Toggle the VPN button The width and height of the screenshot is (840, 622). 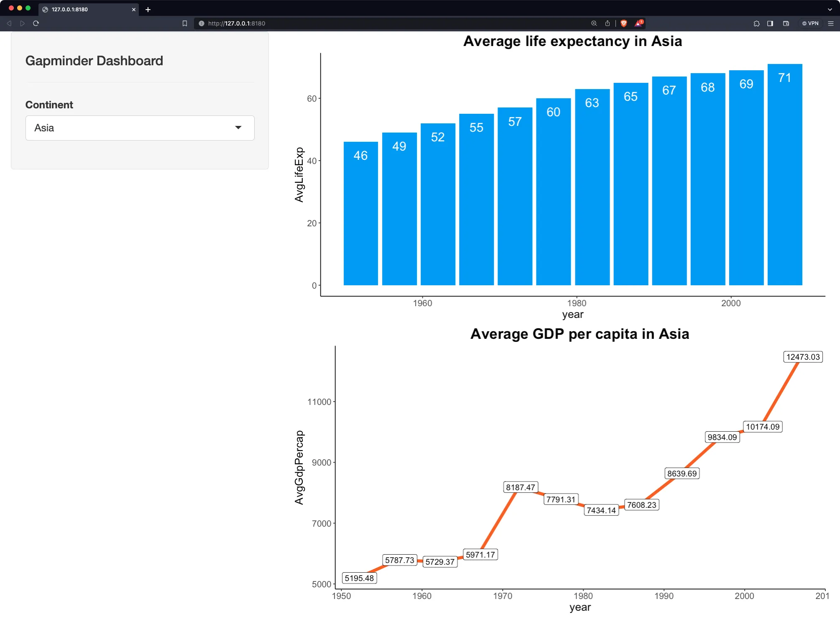(x=810, y=23)
